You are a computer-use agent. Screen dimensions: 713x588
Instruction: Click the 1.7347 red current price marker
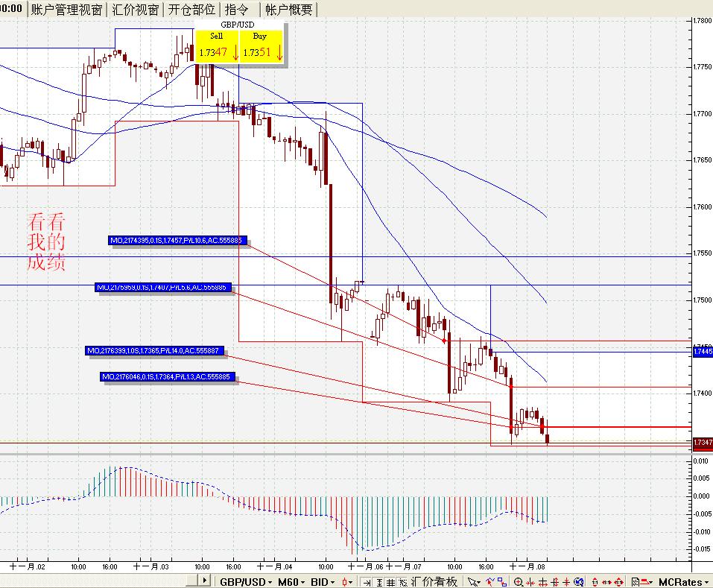tap(703, 442)
